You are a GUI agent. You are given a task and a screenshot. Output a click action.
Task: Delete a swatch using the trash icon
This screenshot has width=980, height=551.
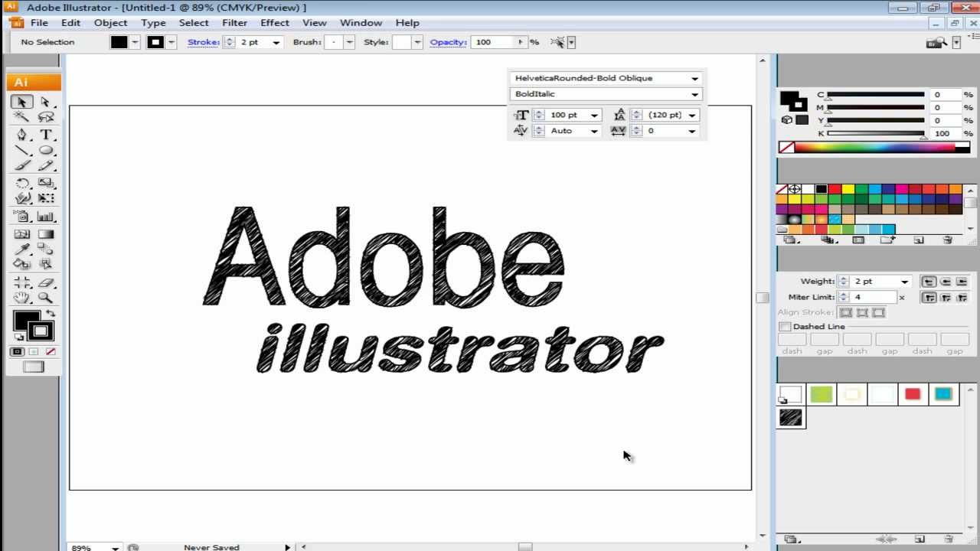(949, 240)
